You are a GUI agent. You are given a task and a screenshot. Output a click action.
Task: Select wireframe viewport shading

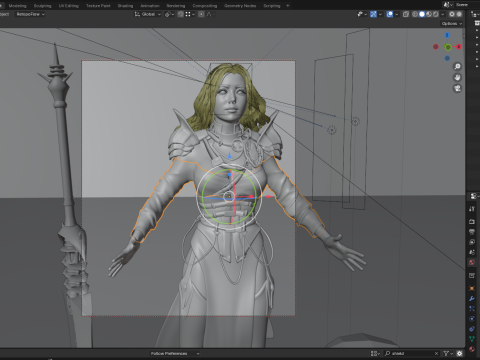pos(415,14)
